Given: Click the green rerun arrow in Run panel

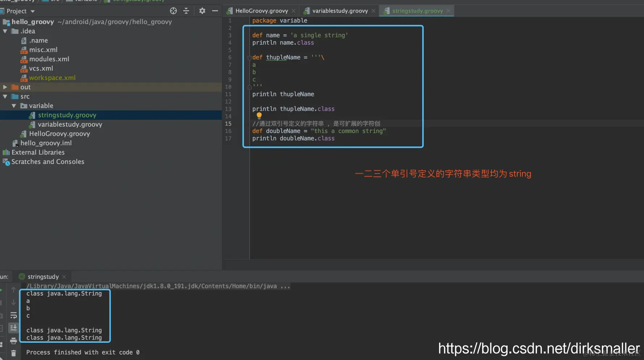Looking at the screenshot, I should tap(1, 290).
